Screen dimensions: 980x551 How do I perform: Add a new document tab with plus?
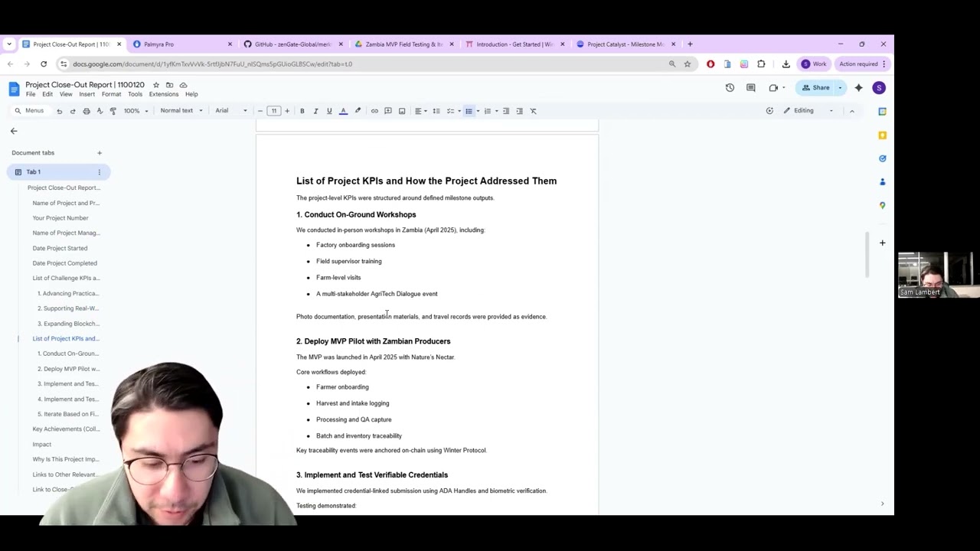pos(99,153)
